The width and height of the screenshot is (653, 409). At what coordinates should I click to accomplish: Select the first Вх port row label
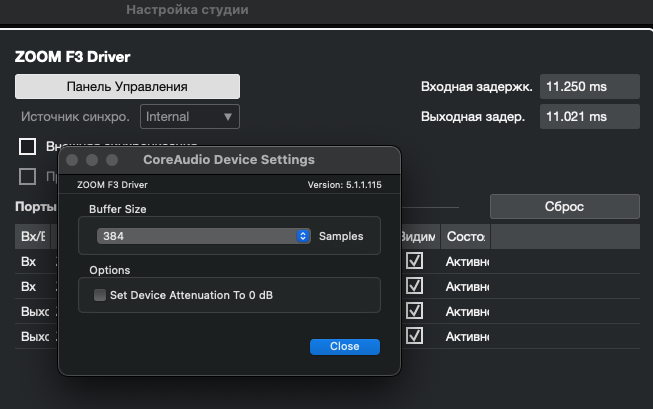click(x=29, y=261)
